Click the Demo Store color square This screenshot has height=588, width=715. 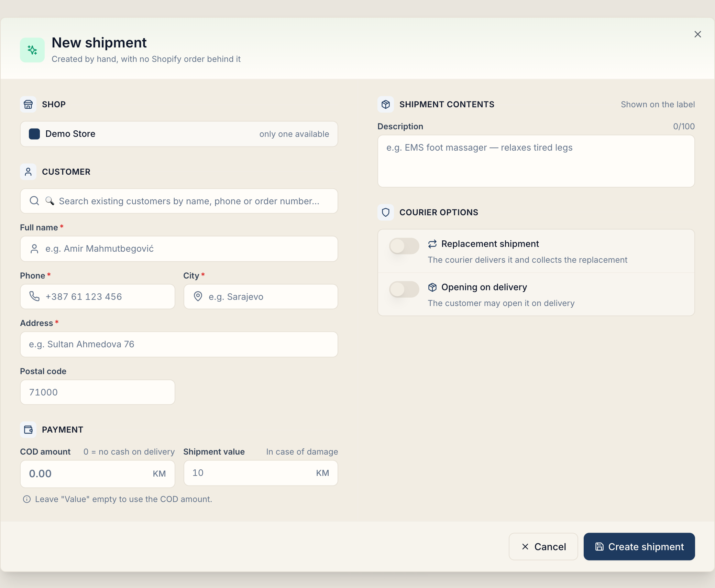tap(34, 134)
